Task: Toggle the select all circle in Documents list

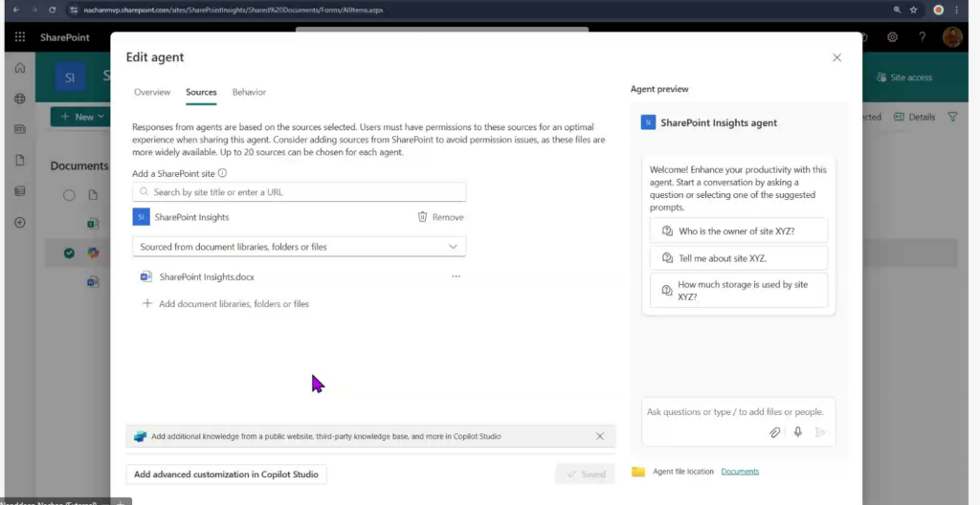Action: 69,196
